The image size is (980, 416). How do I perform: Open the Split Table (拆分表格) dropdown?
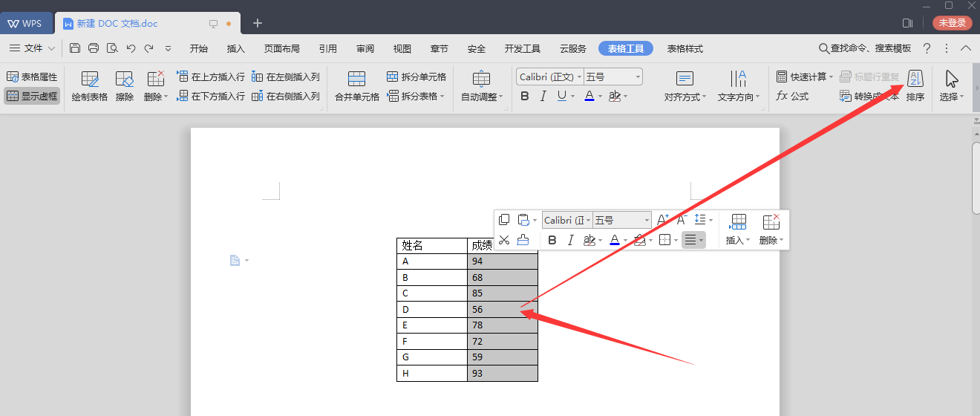[x=416, y=97]
